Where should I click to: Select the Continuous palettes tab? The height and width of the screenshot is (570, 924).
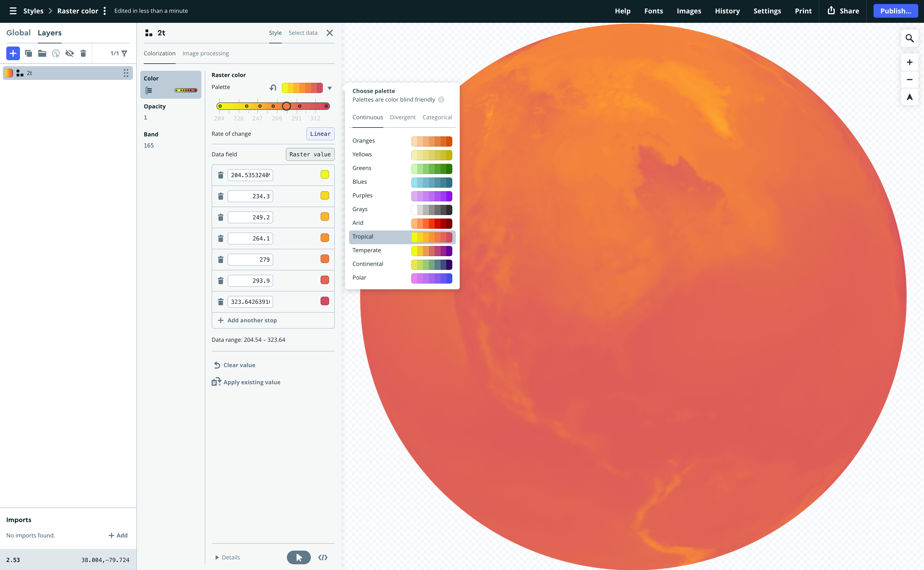[x=368, y=117]
